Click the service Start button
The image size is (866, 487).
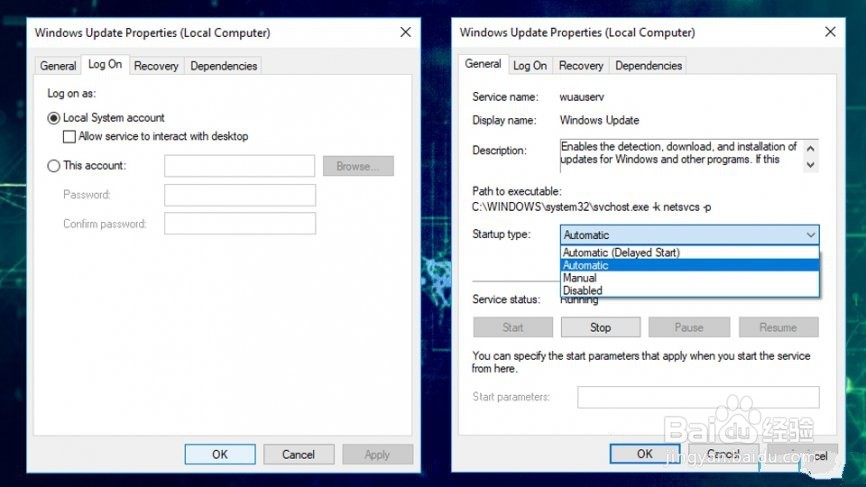pos(513,327)
